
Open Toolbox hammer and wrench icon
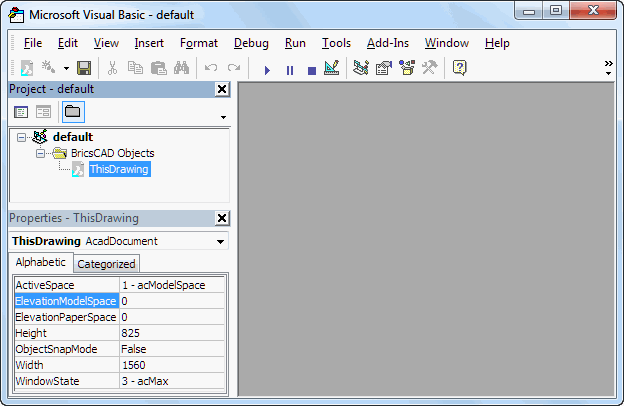coord(430,68)
